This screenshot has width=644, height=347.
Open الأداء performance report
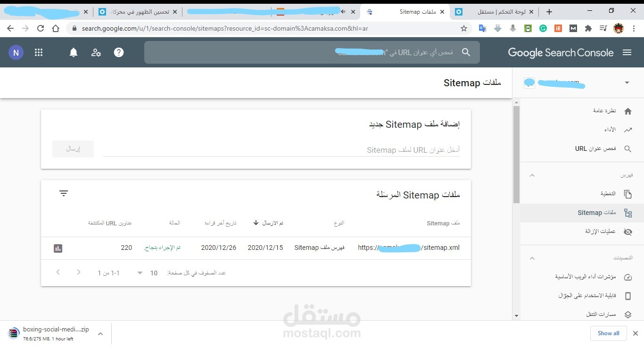[x=582, y=130]
